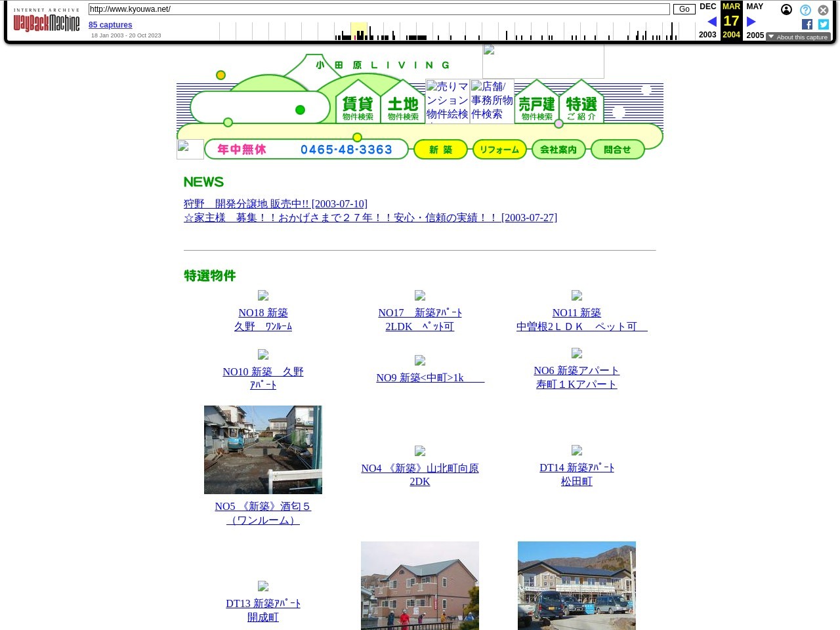The image size is (840, 630).
Task: Open the 狩野 開発分譲地 news link
Action: (x=276, y=204)
